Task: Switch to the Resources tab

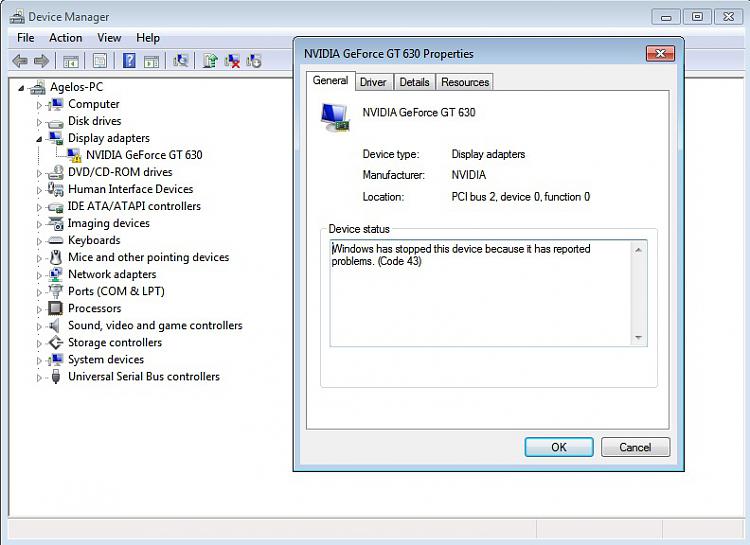Action: point(465,82)
